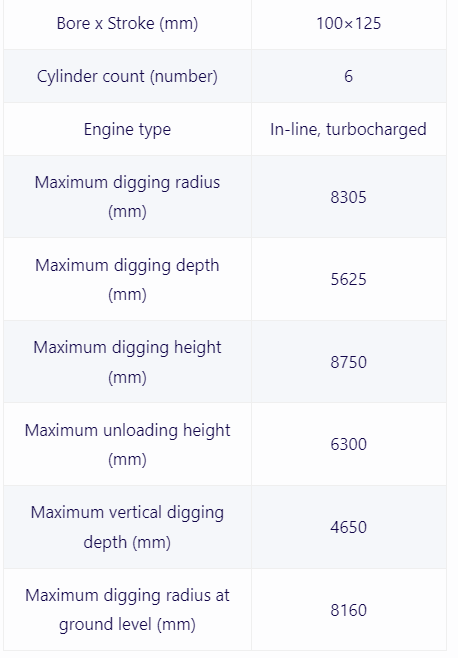Image resolution: width=458 pixels, height=658 pixels.
Task: Click the Maximum unloading height (mm) label
Action: [127, 444]
